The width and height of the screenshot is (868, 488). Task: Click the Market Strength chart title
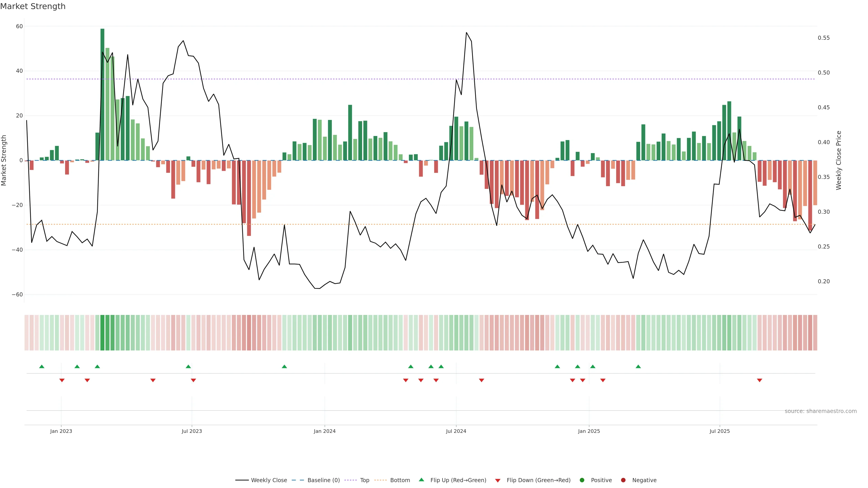[33, 6]
